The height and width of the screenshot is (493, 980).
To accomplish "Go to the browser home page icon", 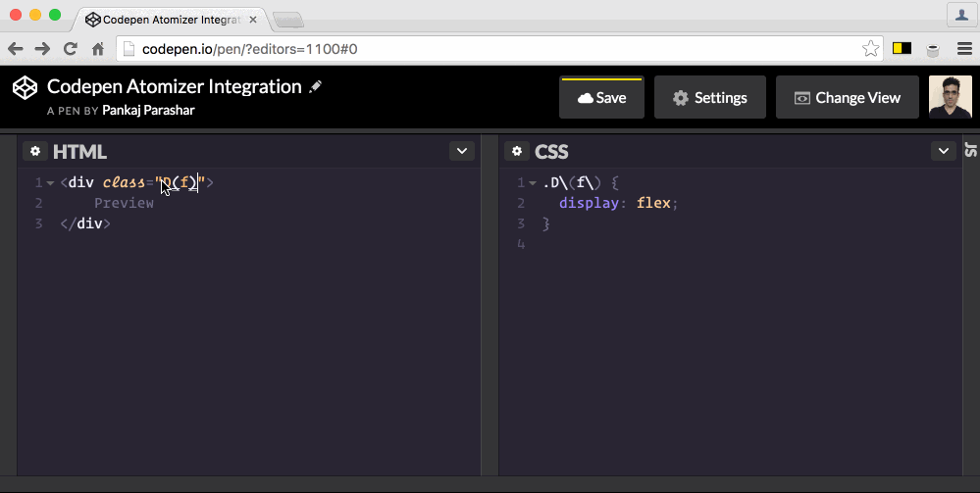I will point(98,49).
